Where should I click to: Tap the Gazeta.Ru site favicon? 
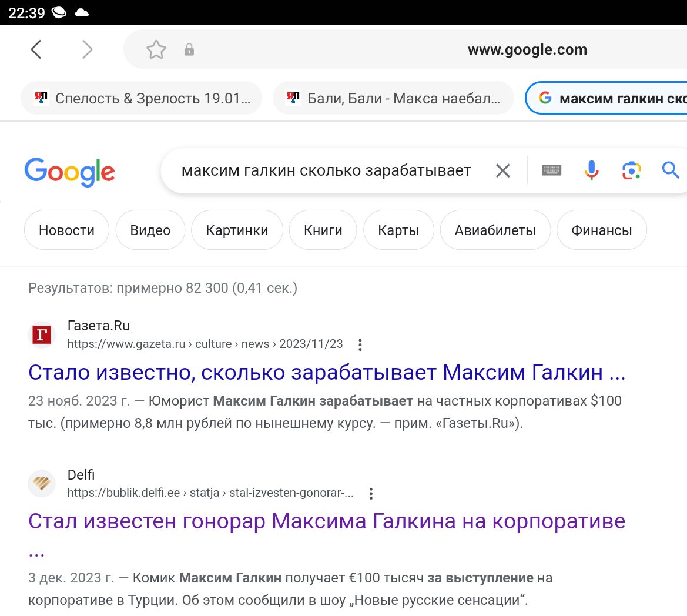(42, 334)
